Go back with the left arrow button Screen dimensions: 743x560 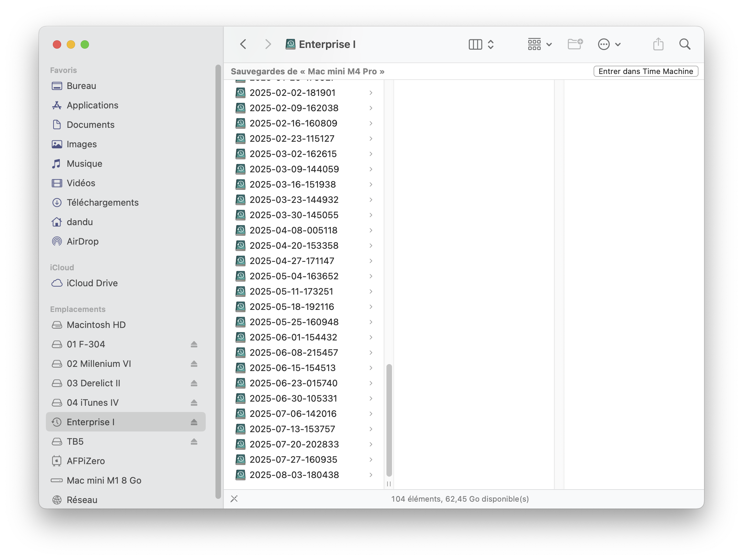point(243,44)
